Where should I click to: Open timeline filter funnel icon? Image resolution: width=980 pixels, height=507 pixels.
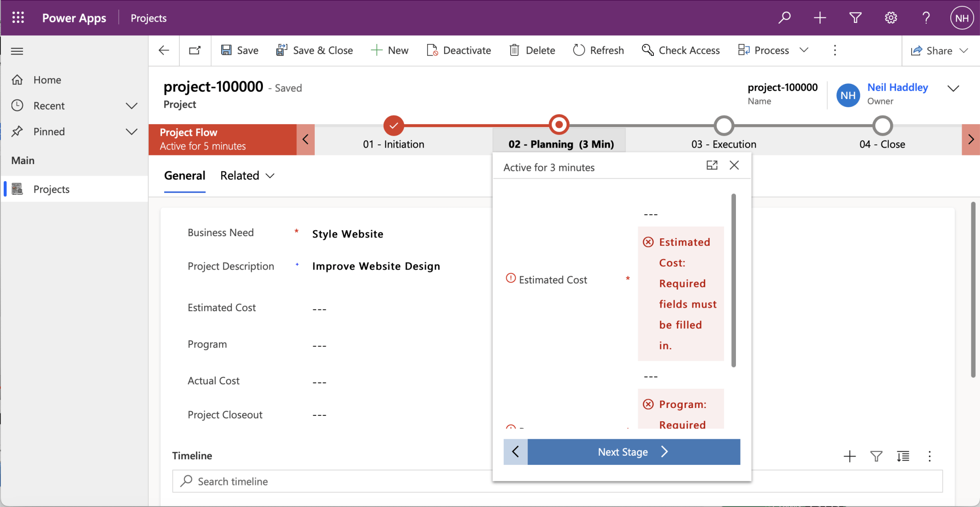click(x=876, y=456)
